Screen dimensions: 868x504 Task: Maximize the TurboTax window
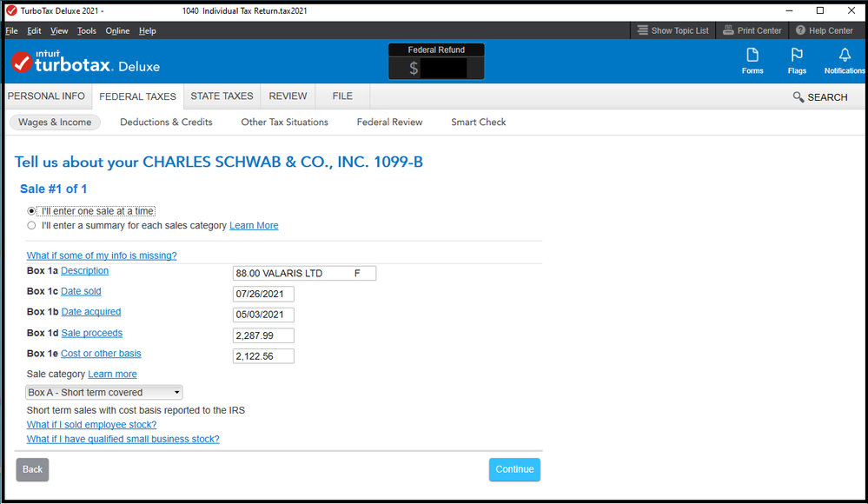(x=820, y=10)
